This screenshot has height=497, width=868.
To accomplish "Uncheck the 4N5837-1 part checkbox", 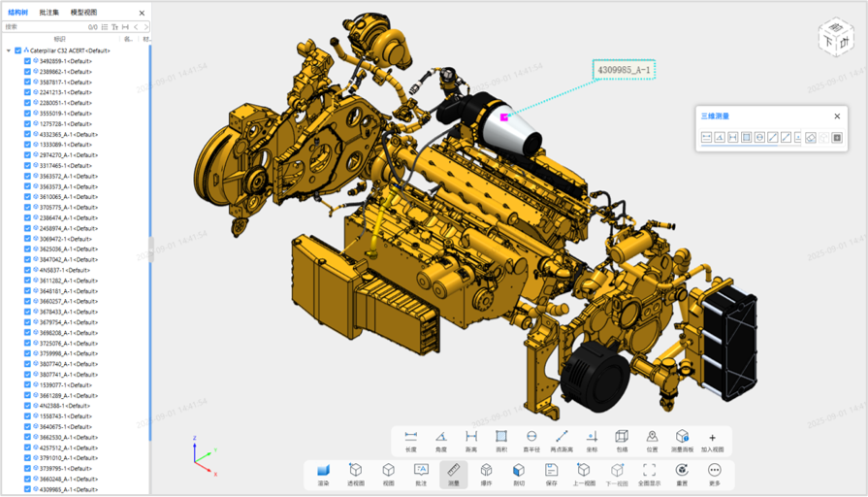I will pos(28,270).
